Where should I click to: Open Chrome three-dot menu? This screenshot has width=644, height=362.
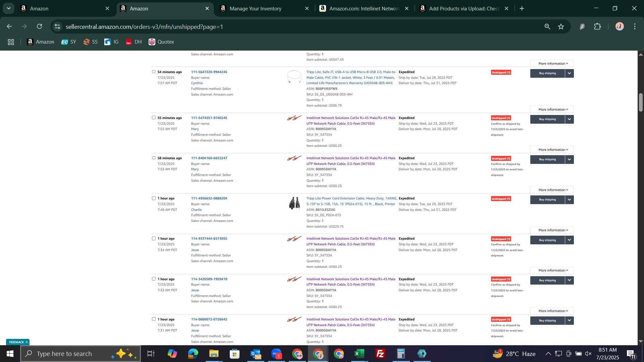click(635, 26)
